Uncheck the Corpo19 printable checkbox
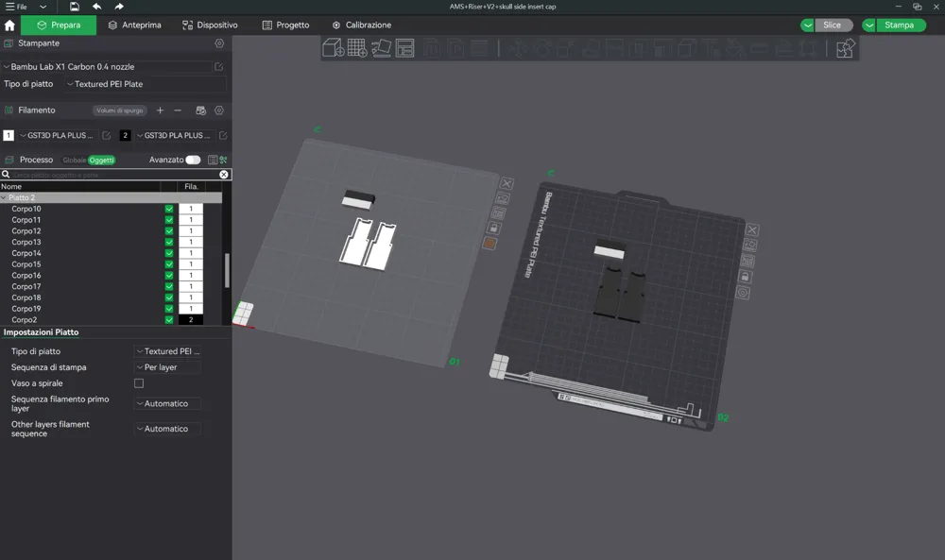 point(169,309)
